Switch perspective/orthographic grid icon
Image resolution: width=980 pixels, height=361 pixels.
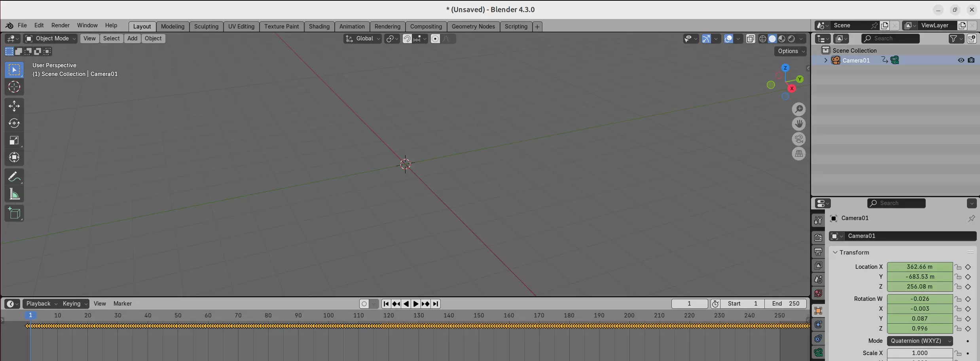[799, 154]
